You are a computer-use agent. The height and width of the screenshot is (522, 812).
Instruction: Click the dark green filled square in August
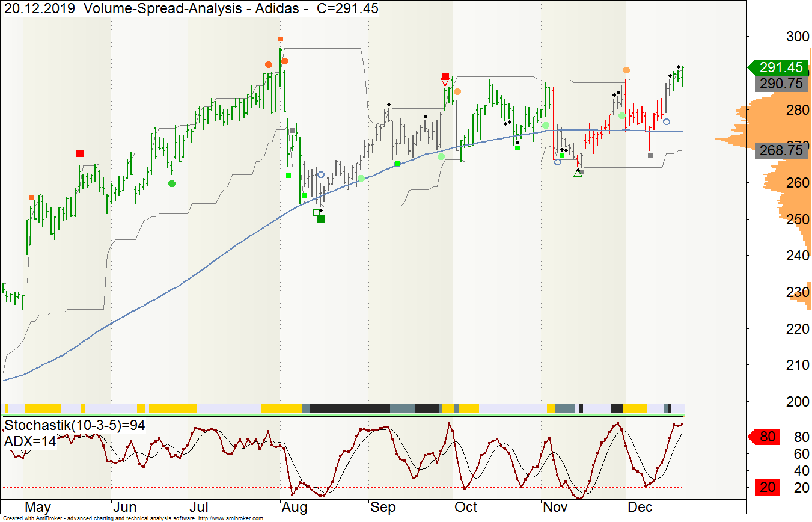pos(321,219)
